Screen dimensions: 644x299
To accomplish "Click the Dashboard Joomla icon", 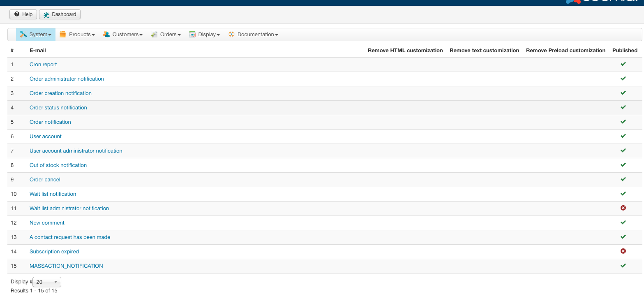I will pos(46,15).
